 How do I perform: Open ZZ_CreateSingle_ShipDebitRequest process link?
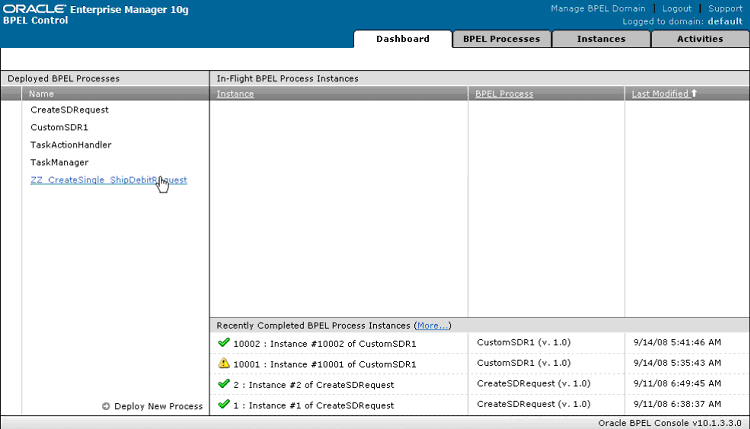tap(109, 180)
